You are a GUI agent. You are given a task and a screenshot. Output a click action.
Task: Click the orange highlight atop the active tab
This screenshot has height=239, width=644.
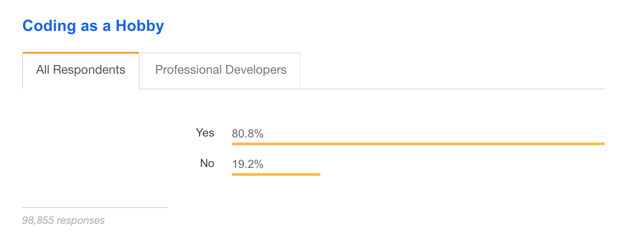(x=81, y=53)
